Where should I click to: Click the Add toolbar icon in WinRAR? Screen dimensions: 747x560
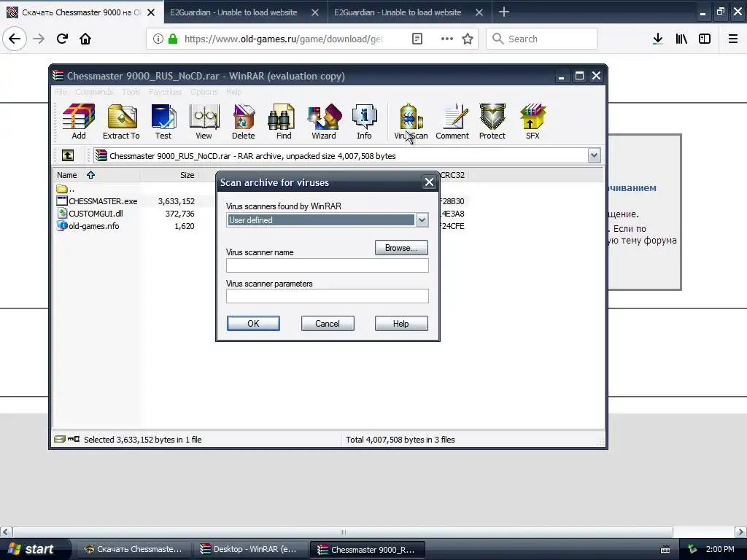click(79, 122)
